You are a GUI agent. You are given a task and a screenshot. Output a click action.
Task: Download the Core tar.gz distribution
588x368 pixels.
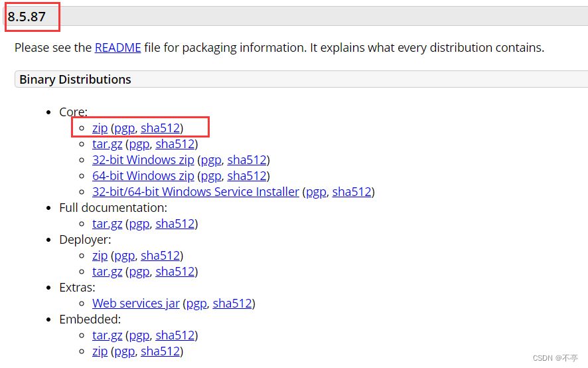pyautogui.click(x=108, y=144)
